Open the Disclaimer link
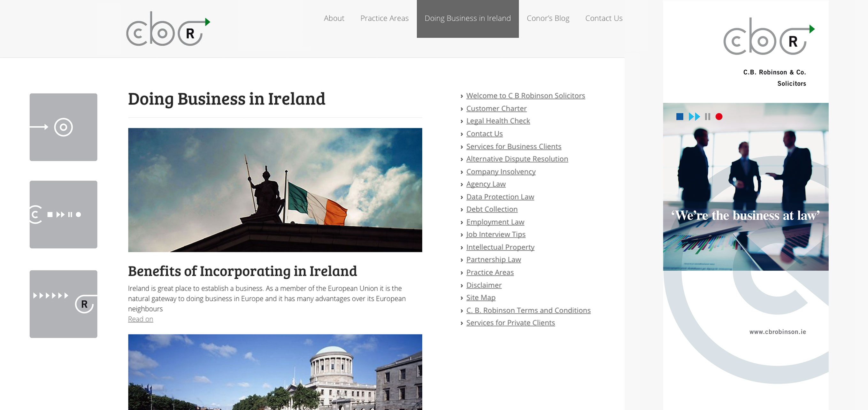This screenshot has width=868, height=410. (x=484, y=285)
